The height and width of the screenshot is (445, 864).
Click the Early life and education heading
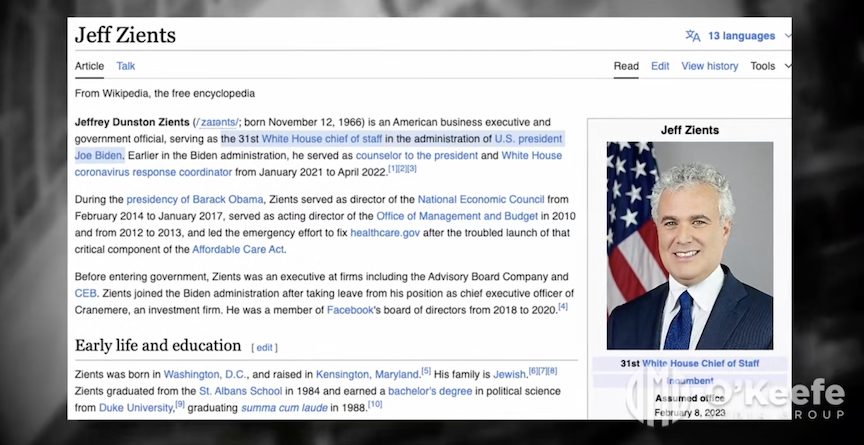[158, 345]
